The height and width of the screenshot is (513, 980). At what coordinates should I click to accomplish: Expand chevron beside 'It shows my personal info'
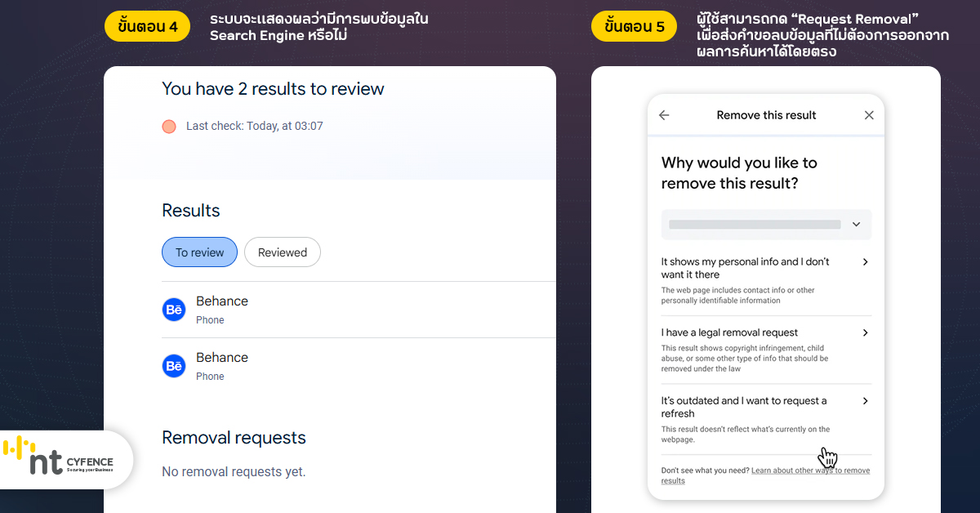click(865, 262)
